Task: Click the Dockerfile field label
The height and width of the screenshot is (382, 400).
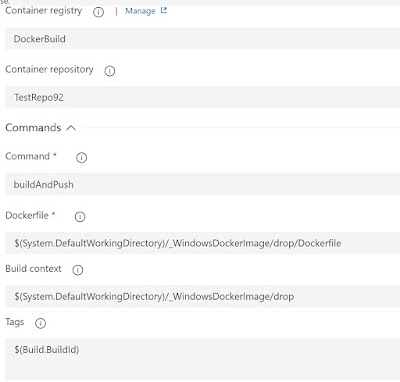Action: [27, 215]
